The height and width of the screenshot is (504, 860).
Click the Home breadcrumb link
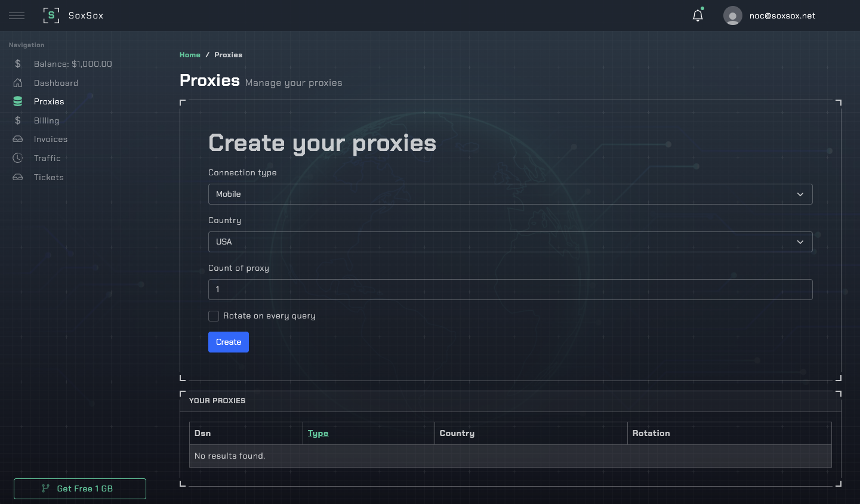point(190,55)
